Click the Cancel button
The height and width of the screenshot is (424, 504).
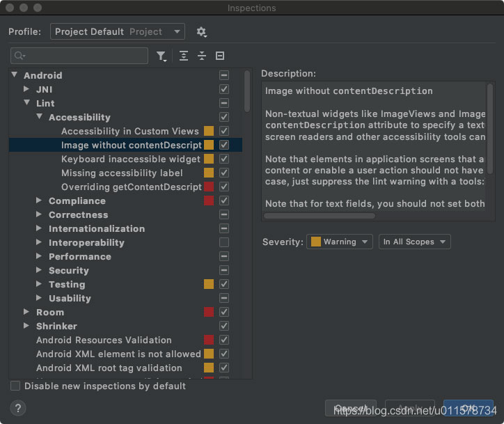[x=351, y=408]
